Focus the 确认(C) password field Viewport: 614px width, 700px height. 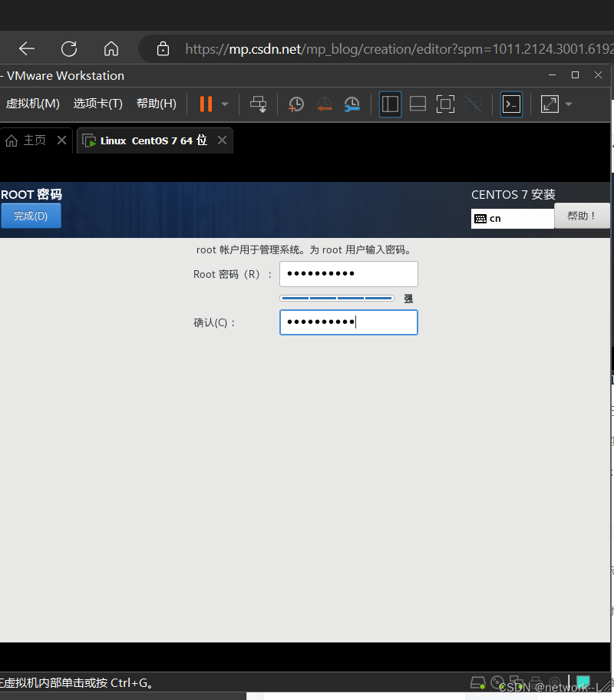[348, 322]
